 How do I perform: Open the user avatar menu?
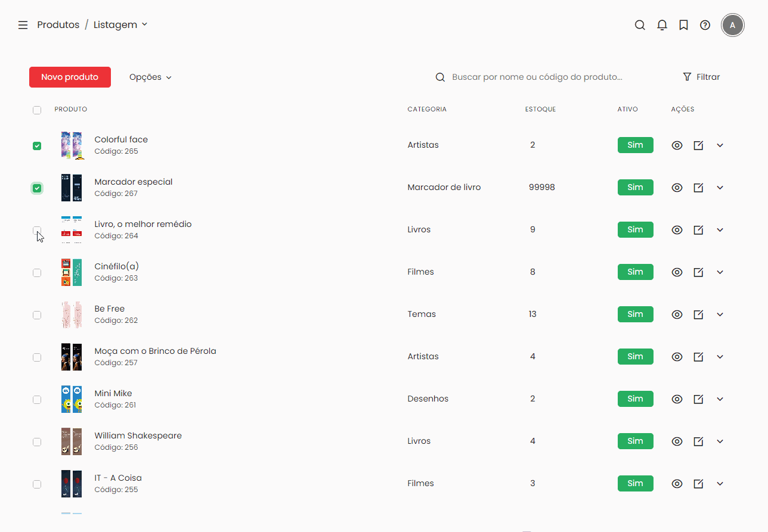coord(732,26)
